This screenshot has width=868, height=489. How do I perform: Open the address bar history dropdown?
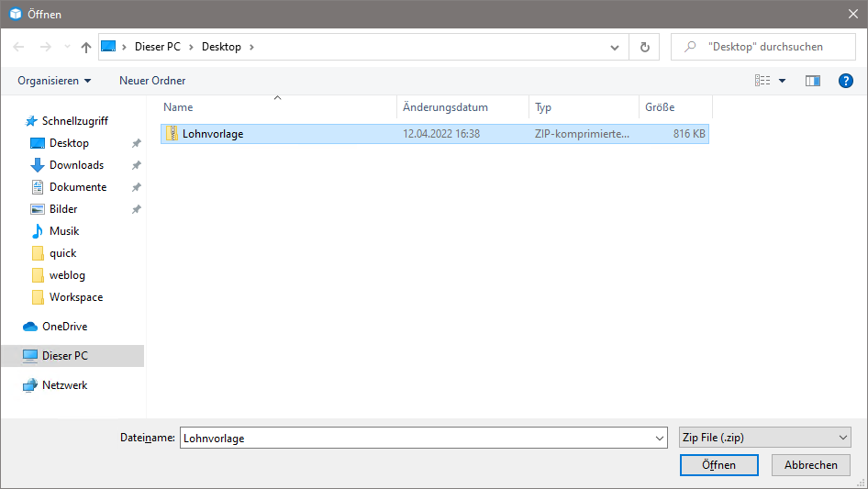click(x=615, y=47)
